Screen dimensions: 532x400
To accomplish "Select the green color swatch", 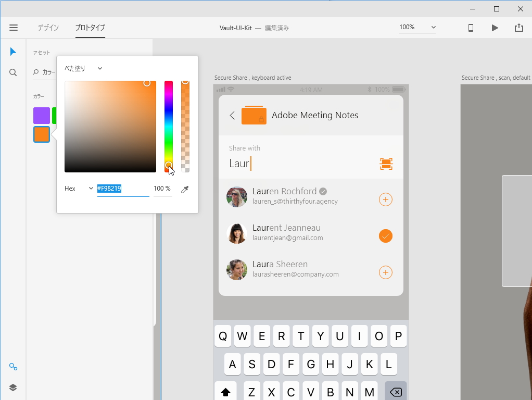I will 54,116.
